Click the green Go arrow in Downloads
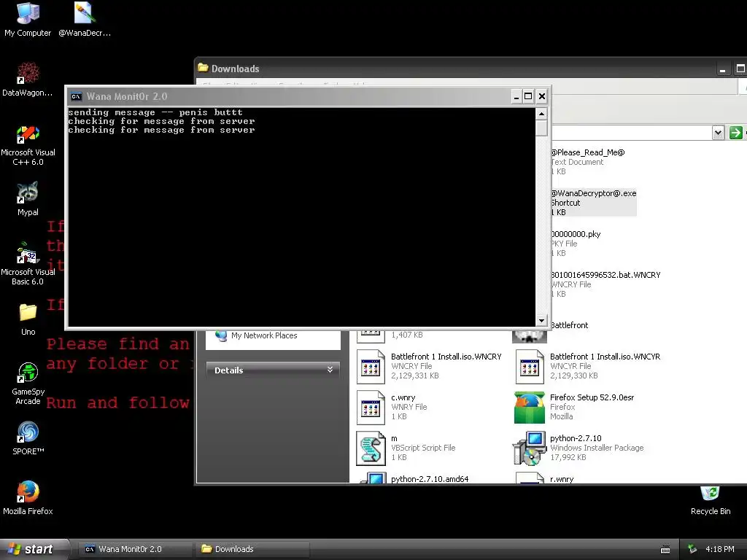The width and height of the screenshot is (747, 560). point(735,133)
